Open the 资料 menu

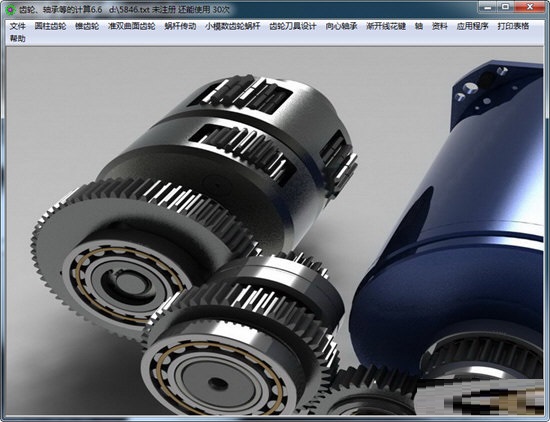440,26
